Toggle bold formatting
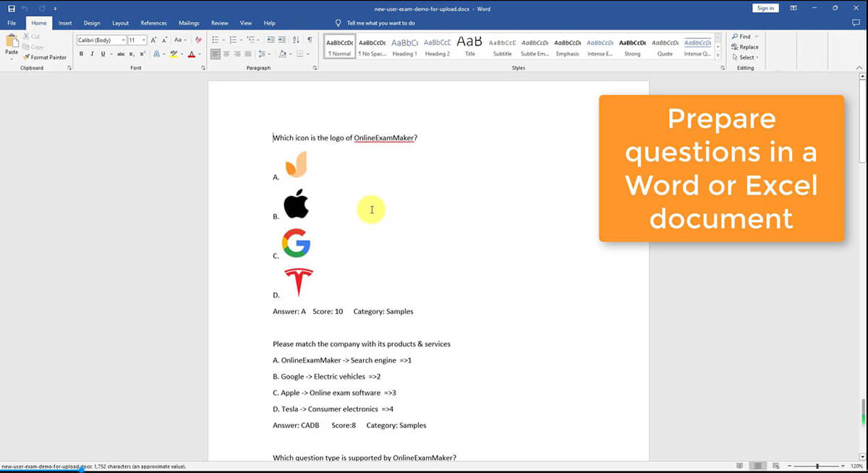This screenshot has height=473, width=868. 81,54
